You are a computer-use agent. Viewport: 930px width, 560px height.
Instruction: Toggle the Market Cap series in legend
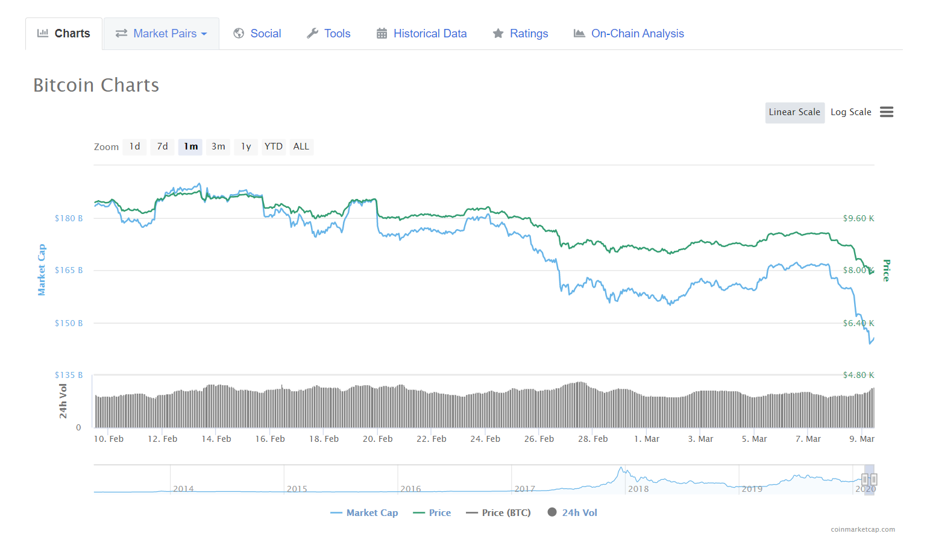coord(365,513)
